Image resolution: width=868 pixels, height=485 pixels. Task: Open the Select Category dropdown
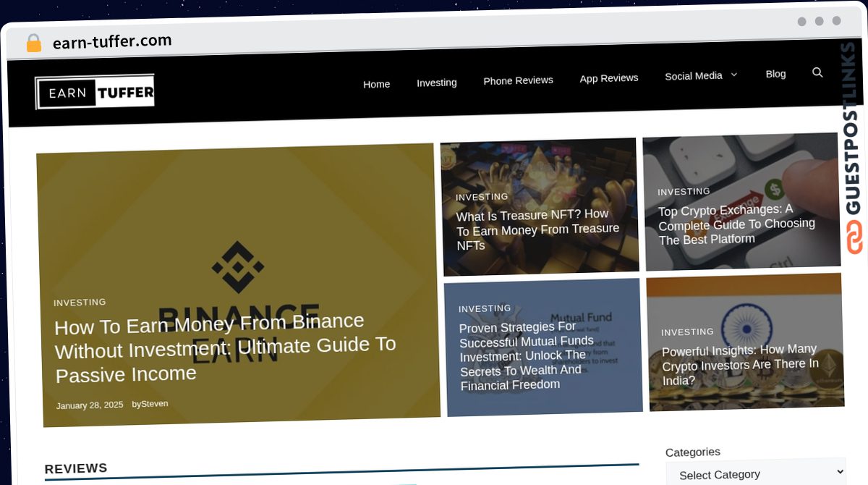(756, 473)
